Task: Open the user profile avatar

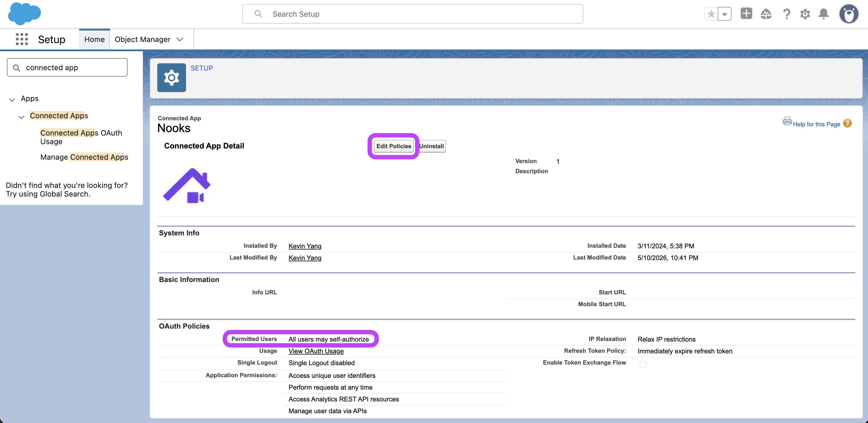Action: click(x=849, y=14)
